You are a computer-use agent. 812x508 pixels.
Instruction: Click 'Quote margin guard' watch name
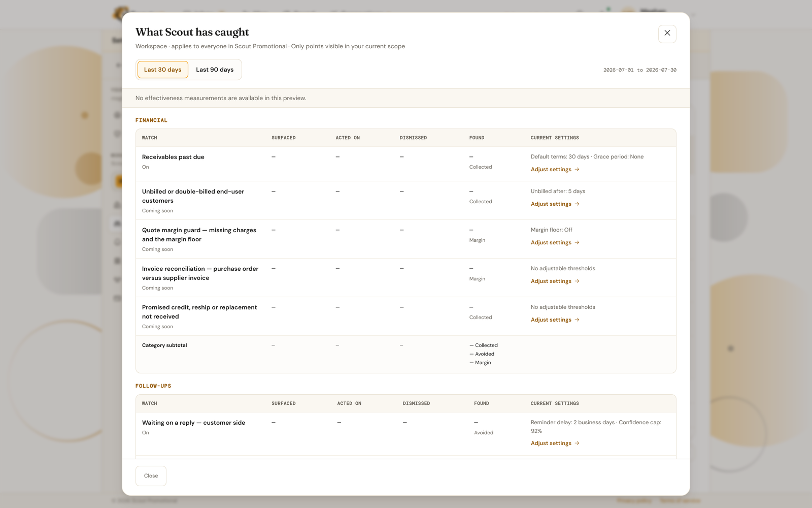tap(199, 235)
